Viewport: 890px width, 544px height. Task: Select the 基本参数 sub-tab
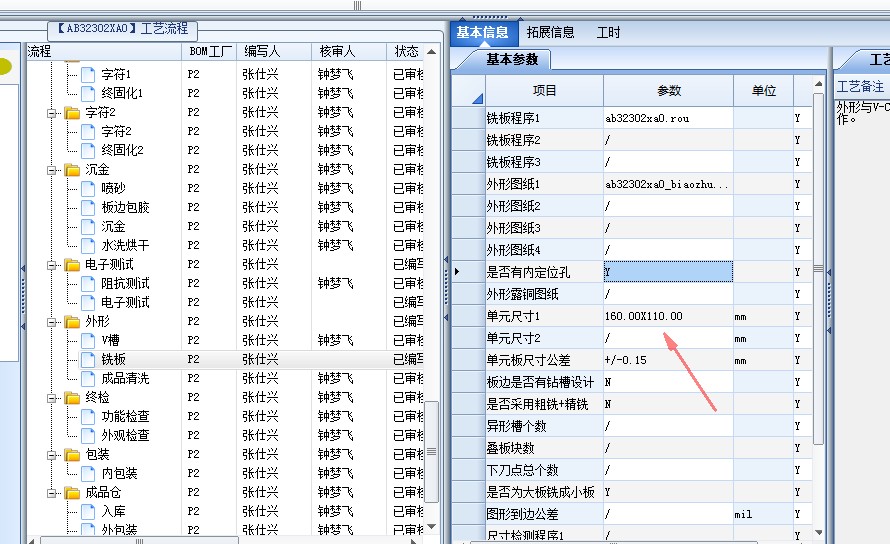(512, 59)
